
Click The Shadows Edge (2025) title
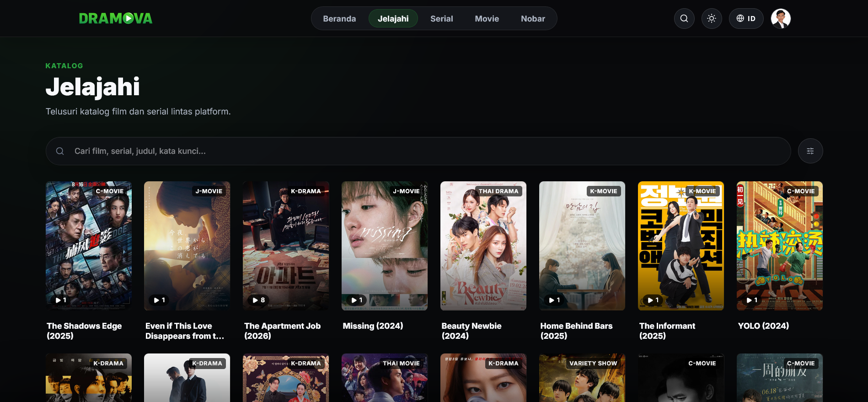click(x=84, y=331)
